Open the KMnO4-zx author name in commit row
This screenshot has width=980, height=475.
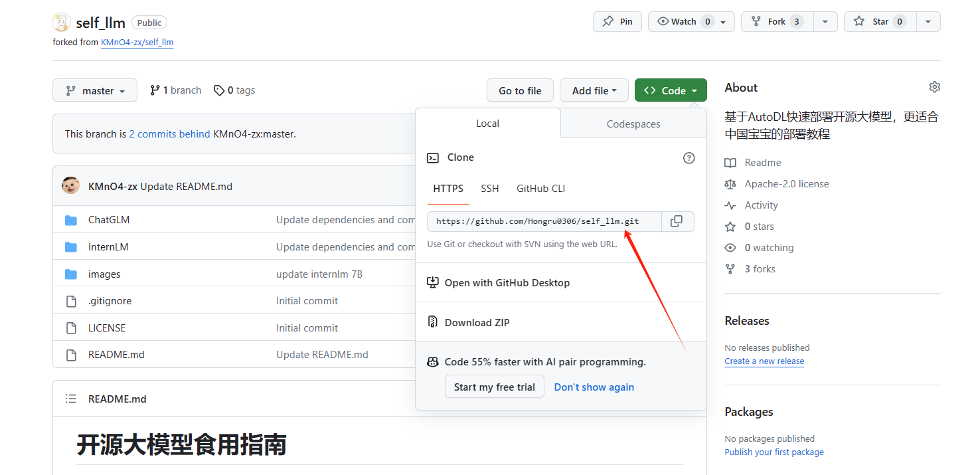click(113, 186)
